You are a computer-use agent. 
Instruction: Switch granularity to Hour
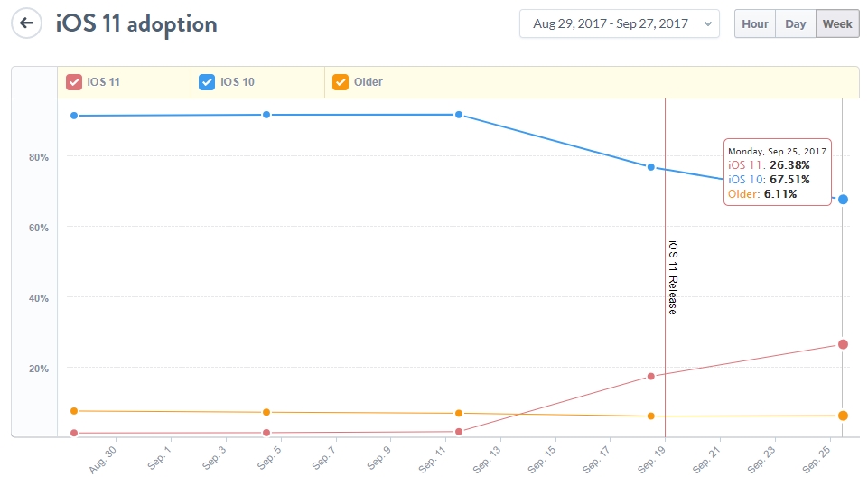click(x=755, y=23)
